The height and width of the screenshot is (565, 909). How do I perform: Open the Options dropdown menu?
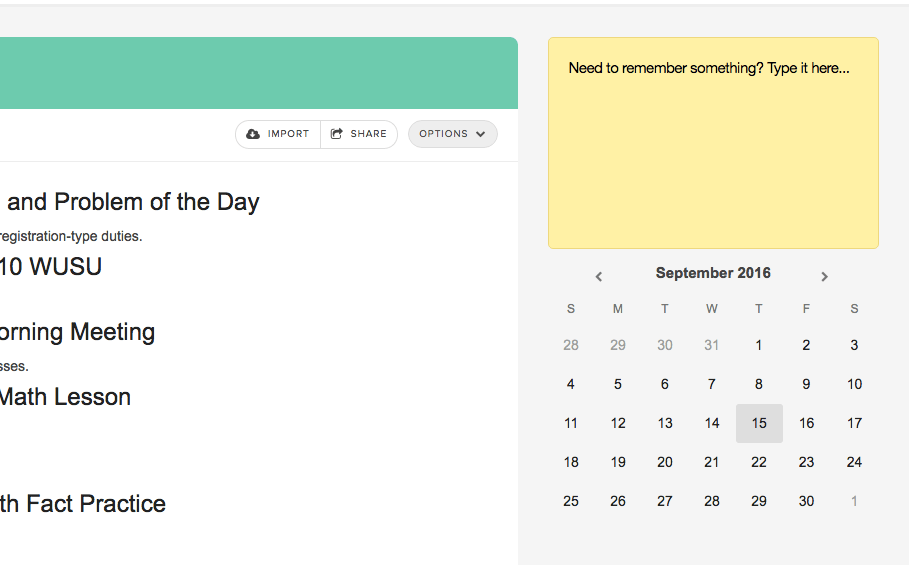(x=452, y=134)
